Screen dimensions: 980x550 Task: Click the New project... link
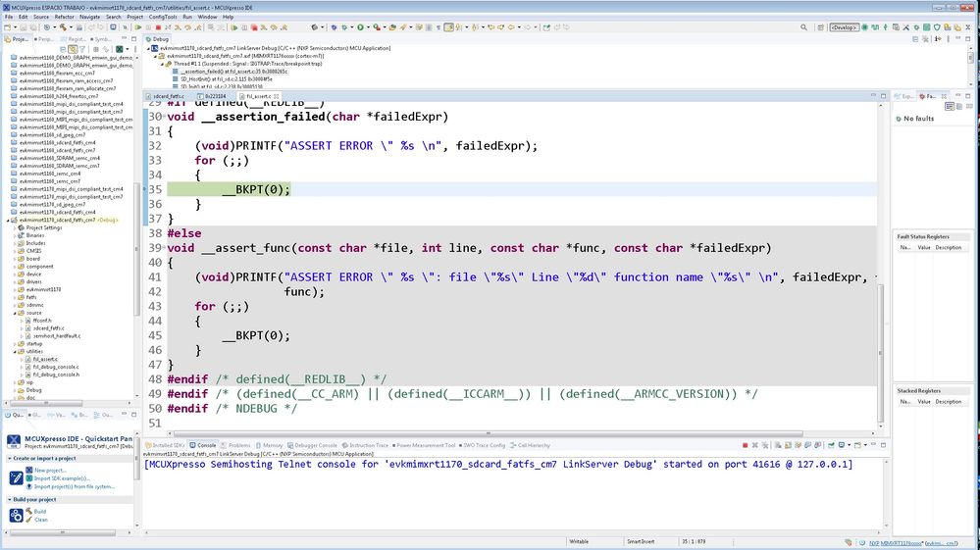[x=50, y=470]
